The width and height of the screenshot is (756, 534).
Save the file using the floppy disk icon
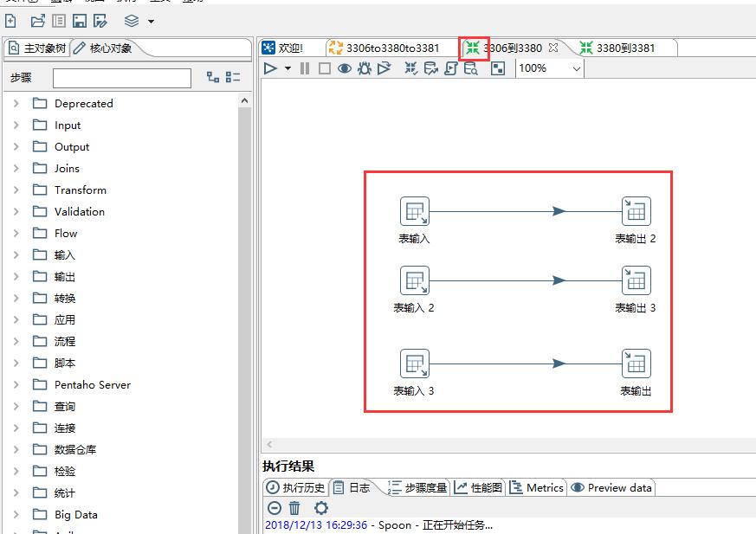(x=80, y=20)
